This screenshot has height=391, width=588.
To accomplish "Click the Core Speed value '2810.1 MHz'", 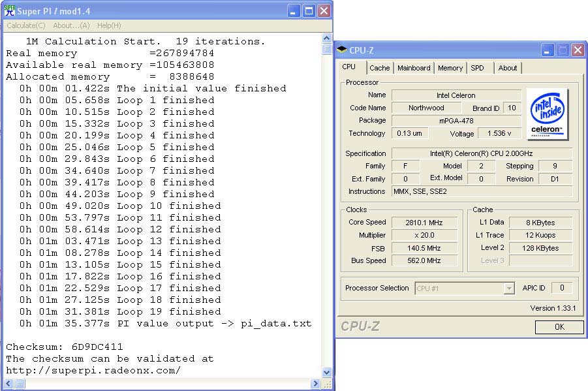I will pyautogui.click(x=424, y=223).
